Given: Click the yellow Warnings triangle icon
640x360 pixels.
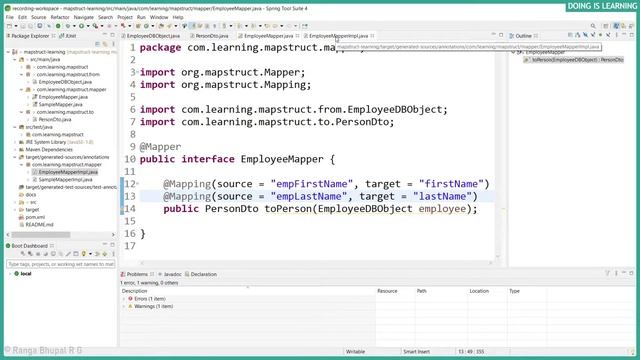Looking at the screenshot, I should pyautogui.click(x=131, y=306).
